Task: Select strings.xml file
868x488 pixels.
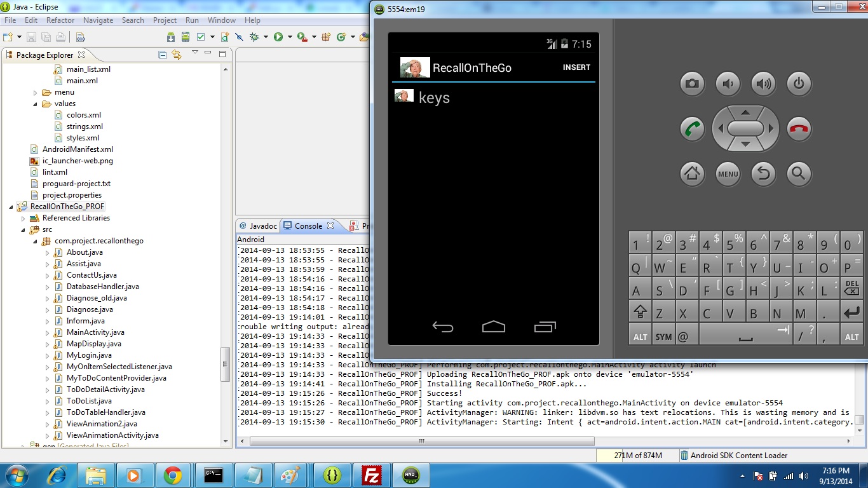Action: [x=85, y=126]
